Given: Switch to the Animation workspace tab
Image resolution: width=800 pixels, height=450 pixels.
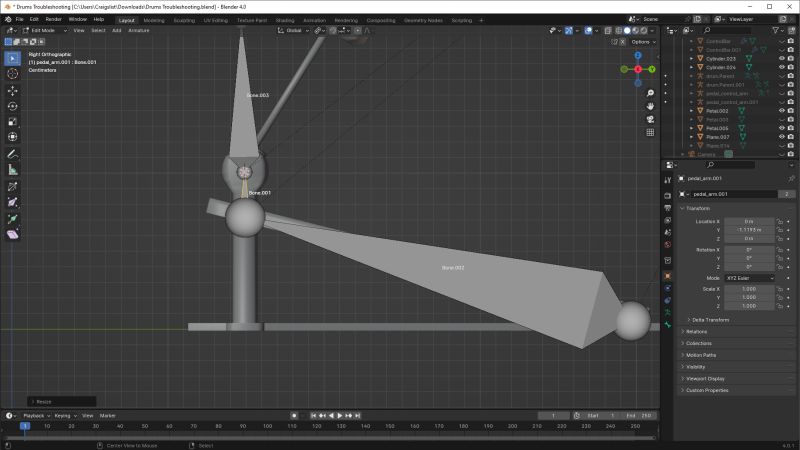Looking at the screenshot, I should pyautogui.click(x=314, y=20).
